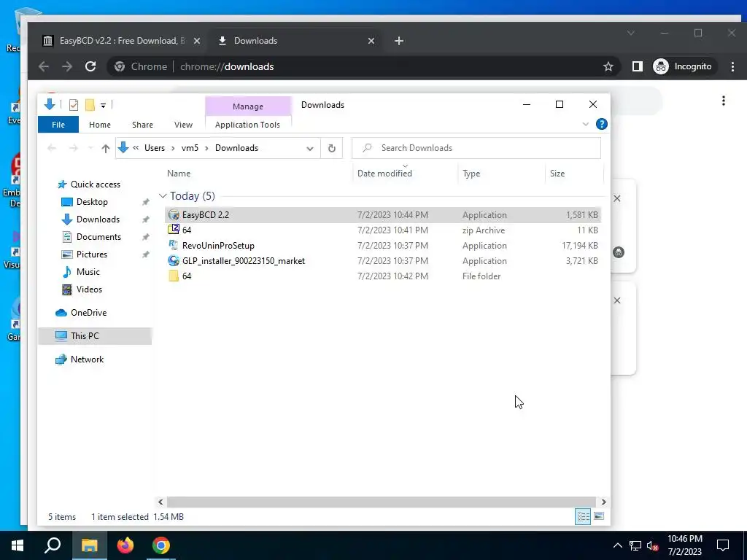Open Videos in navigation pane
Image resolution: width=747 pixels, height=560 pixels.
pos(89,289)
